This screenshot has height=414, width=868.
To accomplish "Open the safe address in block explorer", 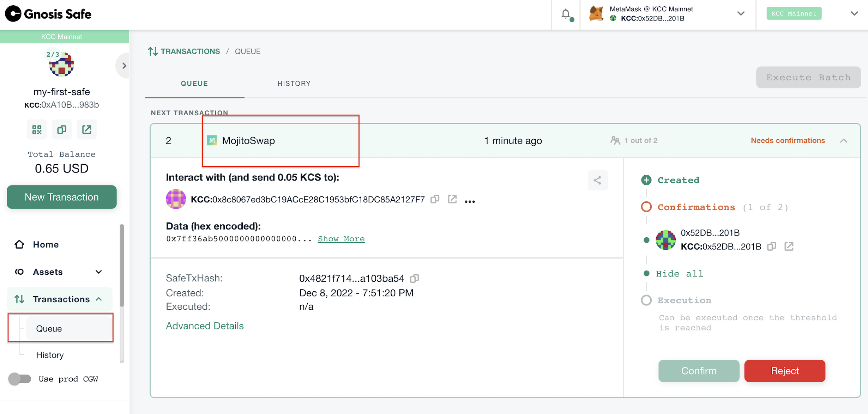I will coord(87,130).
